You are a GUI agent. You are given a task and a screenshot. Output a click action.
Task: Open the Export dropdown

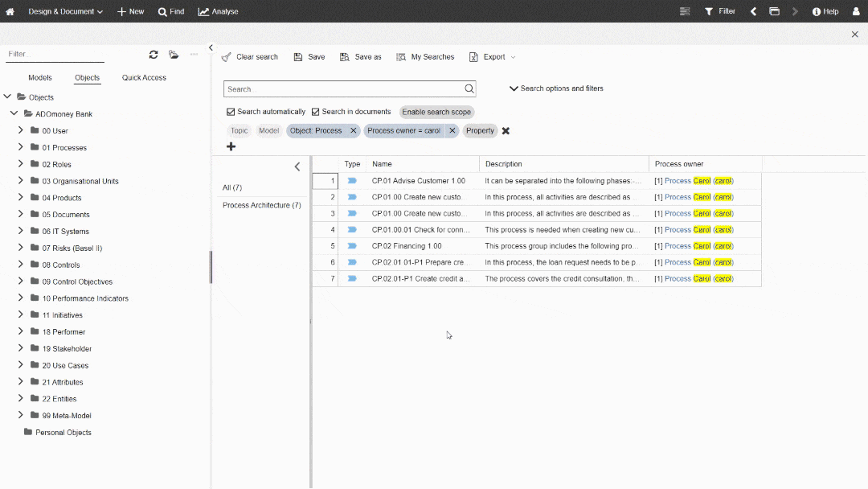[x=493, y=57]
